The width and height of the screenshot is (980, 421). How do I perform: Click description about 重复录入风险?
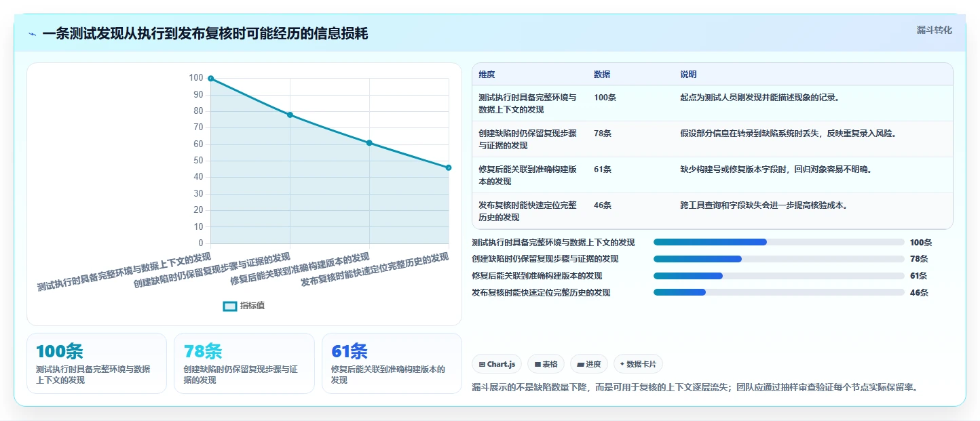click(x=789, y=134)
